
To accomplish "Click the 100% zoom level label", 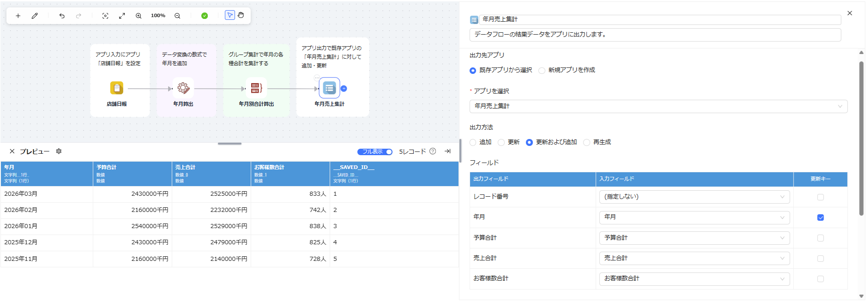I will click(158, 16).
